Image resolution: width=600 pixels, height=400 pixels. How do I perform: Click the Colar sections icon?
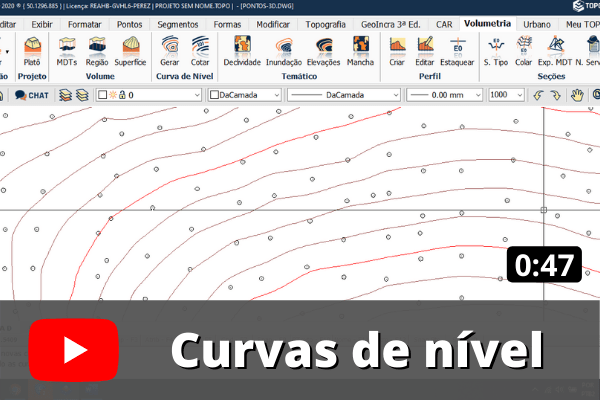coord(523,51)
